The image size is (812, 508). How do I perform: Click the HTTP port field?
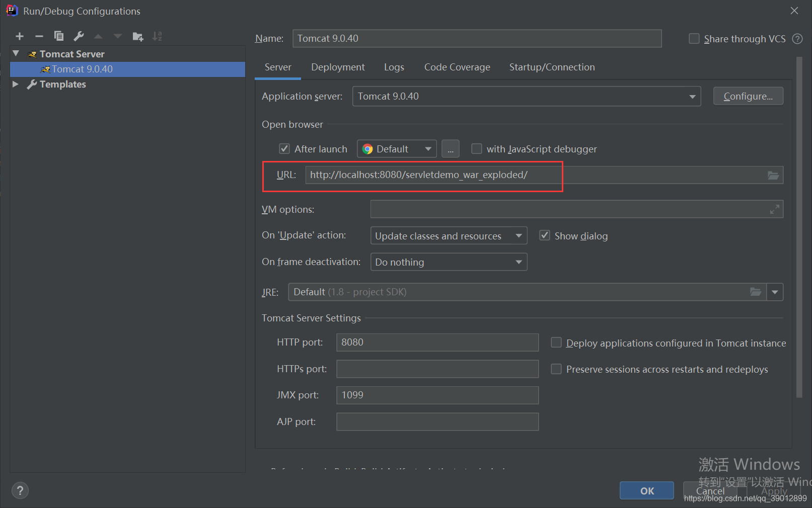pos(437,343)
